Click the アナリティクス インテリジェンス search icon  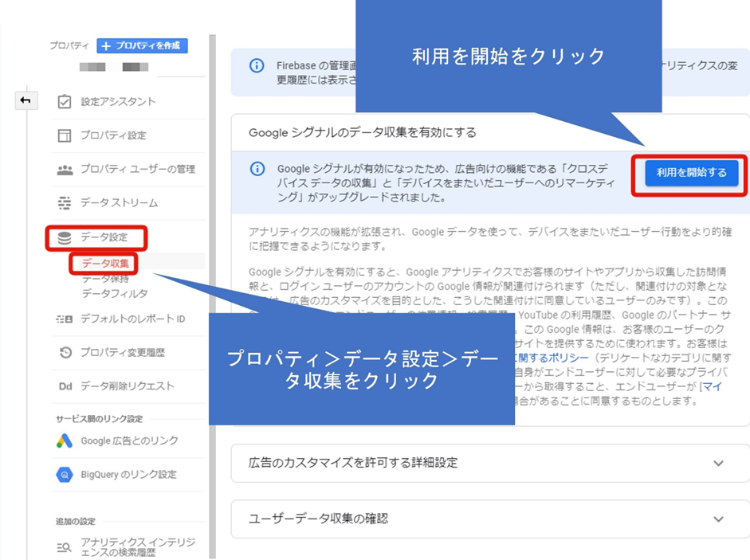click(64, 547)
